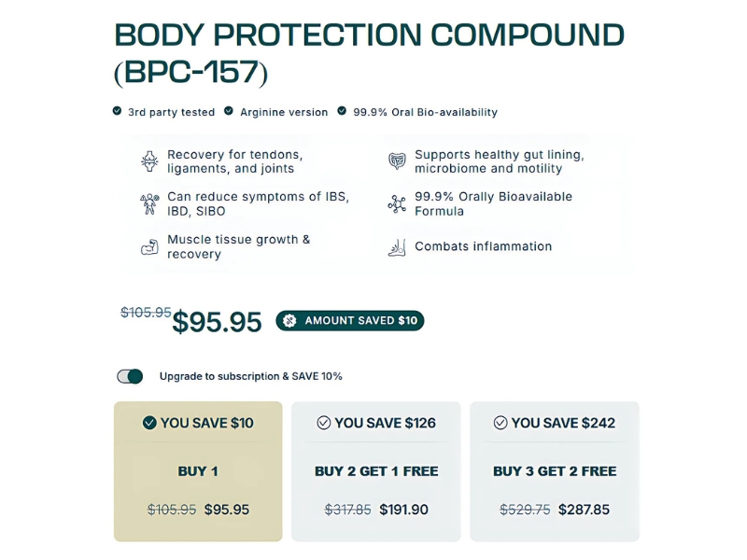
Task: Click the combats inflammation foot icon
Action: [397, 247]
